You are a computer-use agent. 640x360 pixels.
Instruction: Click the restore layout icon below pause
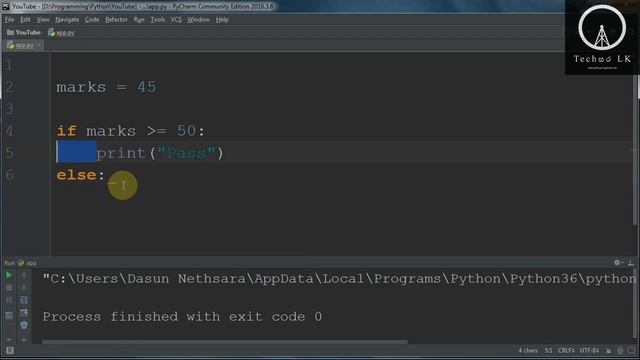[x=9, y=315]
